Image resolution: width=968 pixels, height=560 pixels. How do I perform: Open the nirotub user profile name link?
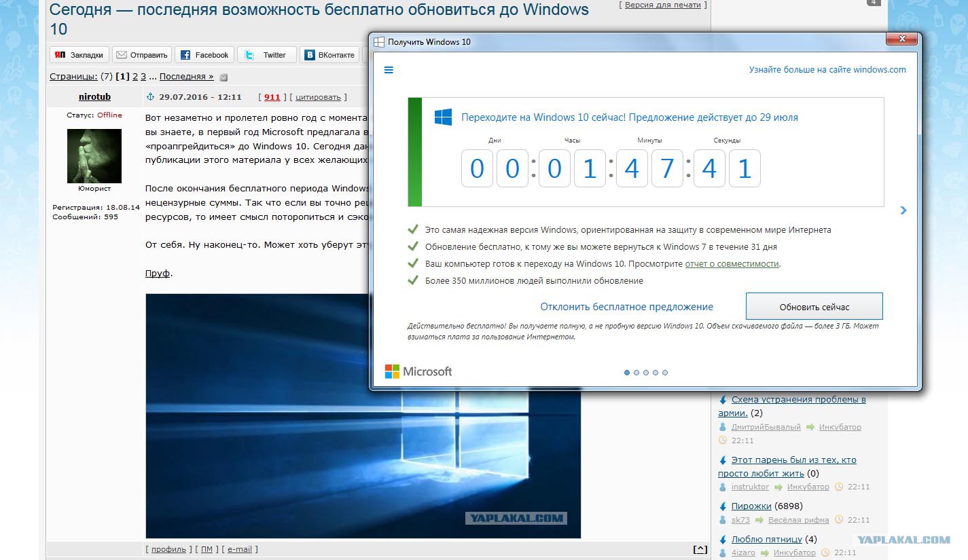point(94,97)
